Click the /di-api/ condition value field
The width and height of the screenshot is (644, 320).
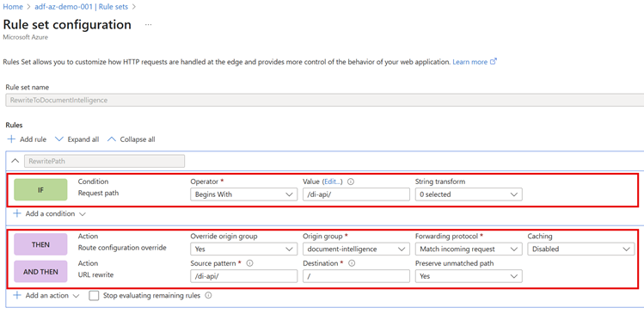pos(356,194)
